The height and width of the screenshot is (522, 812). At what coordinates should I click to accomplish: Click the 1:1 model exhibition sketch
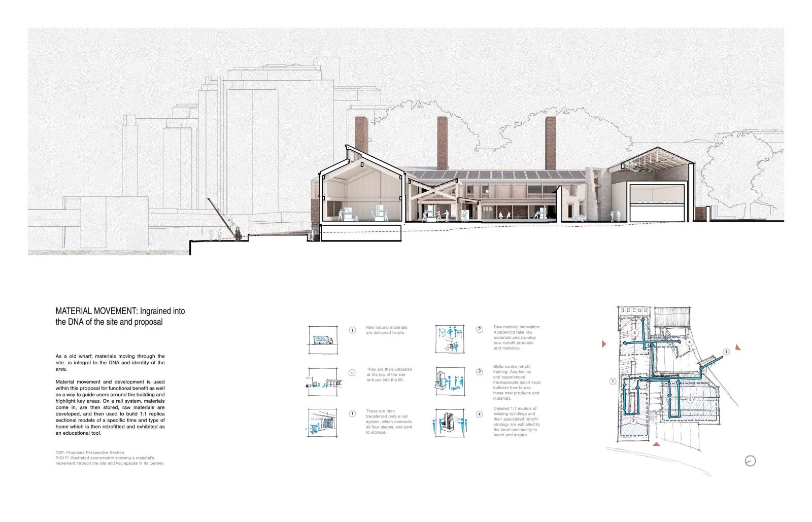click(x=450, y=423)
